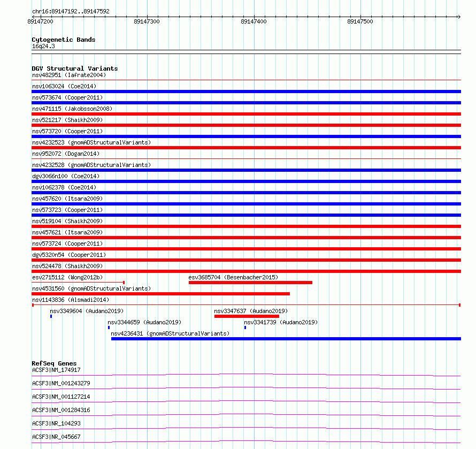Select the nsv1143836 (Alsmadi2014) label
Image resolution: width=476 pixels, height=449 pixels.
(71, 300)
